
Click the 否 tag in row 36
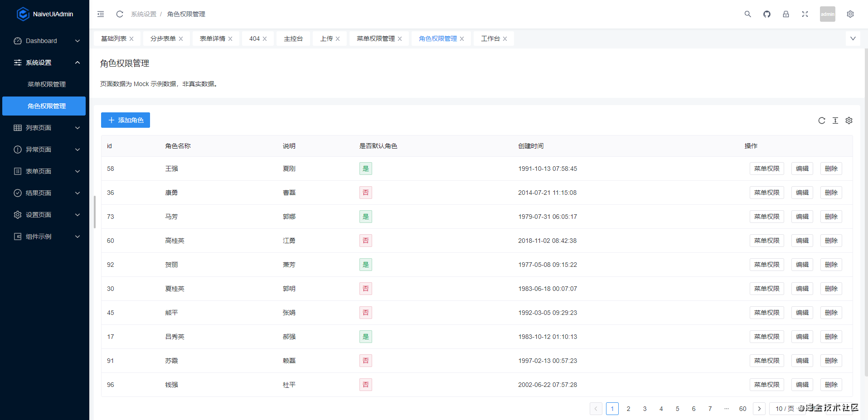tap(366, 193)
